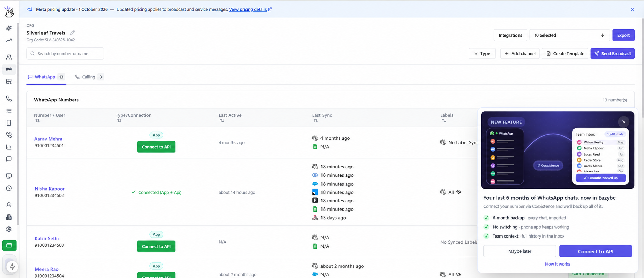Sort by Type/Connection column
This screenshot has width=644, height=278.
119,121
